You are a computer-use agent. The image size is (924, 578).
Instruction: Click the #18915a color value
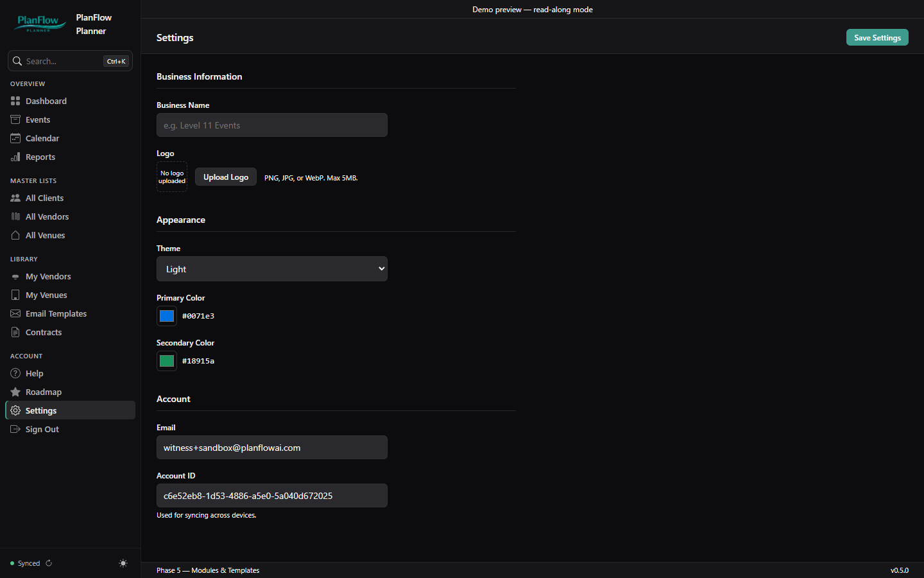[x=198, y=361]
